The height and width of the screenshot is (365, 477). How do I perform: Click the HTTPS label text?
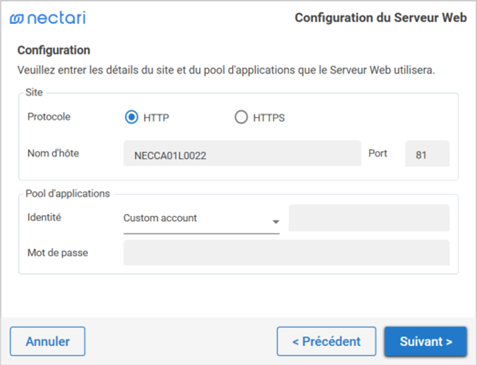[x=269, y=118]
